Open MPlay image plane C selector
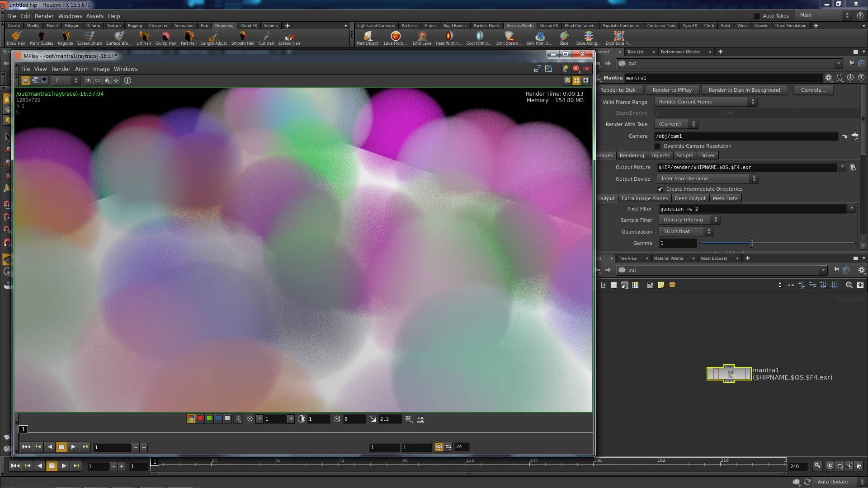This screenshot has height=488, width=868. point(66,80)
